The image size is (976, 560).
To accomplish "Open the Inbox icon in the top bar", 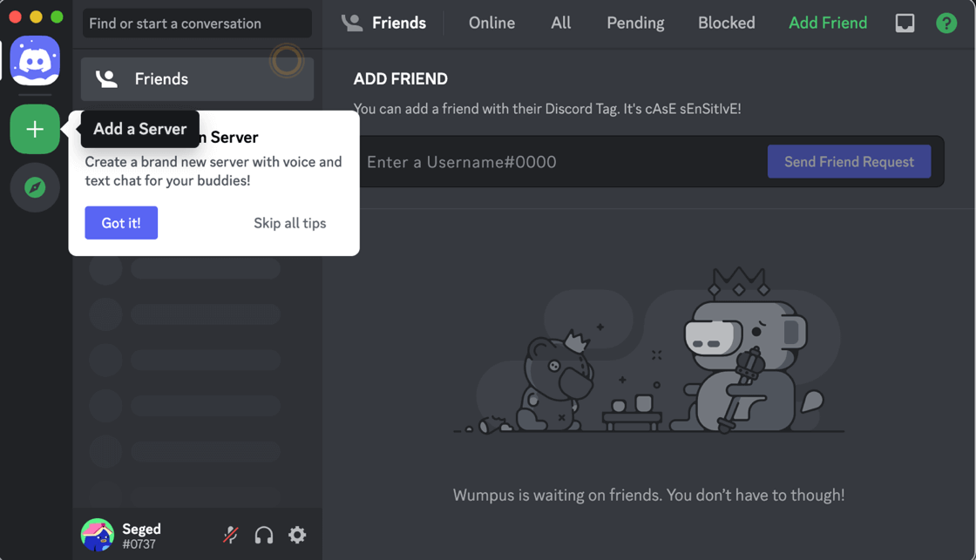I will click(905, 23).
